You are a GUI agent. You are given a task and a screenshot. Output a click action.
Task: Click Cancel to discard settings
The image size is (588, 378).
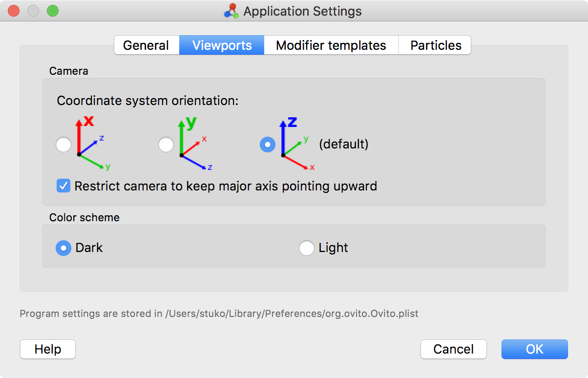tap(453, 349)
